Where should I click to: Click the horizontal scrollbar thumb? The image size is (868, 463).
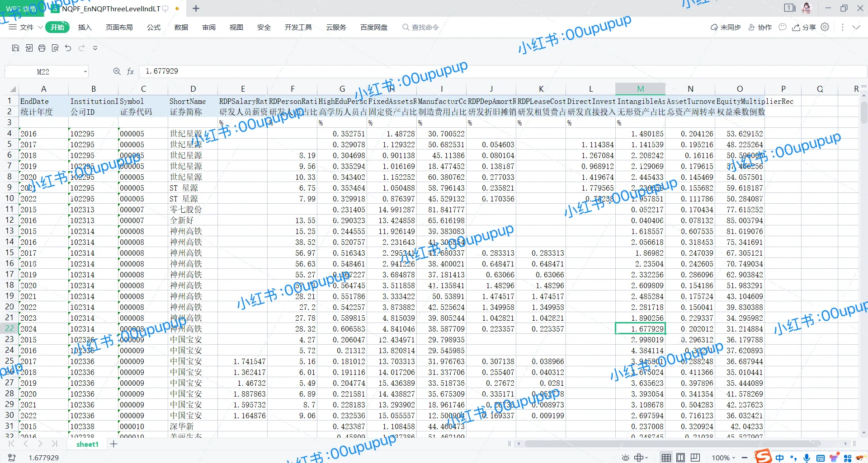[672, 444]
